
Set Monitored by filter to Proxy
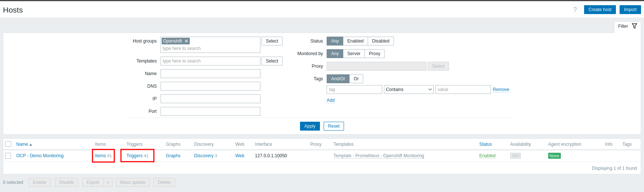(374, 54)
